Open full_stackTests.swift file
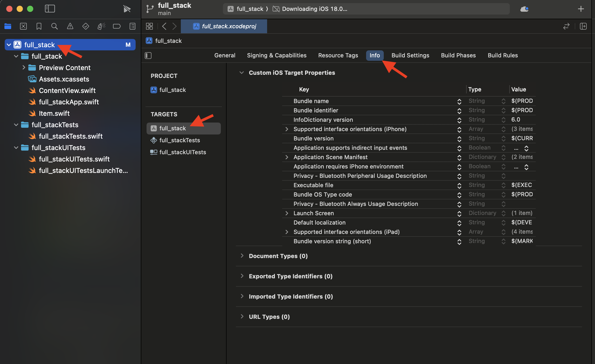This screenshot has height=364, width=595. [x=71, y=136]
